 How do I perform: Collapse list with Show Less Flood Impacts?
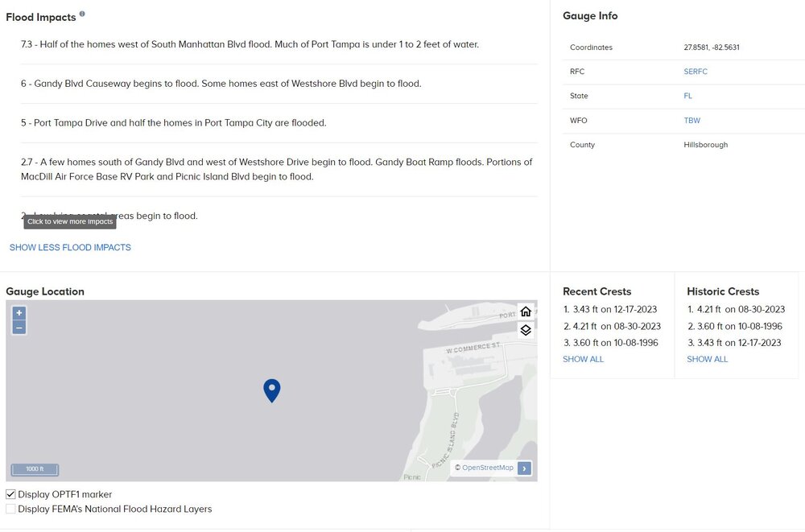tap(70, 247)
